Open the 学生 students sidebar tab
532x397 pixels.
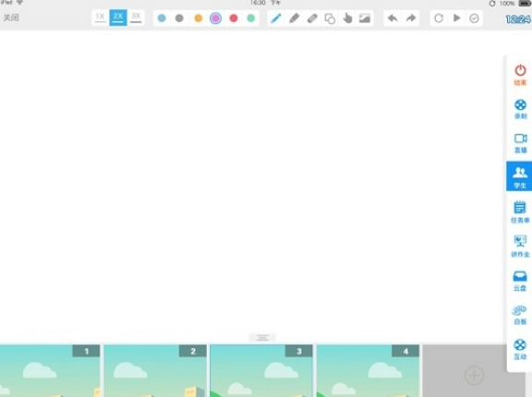pos(519,176)
